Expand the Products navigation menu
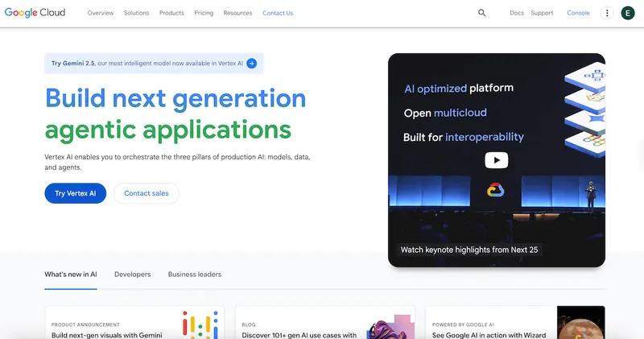This screenshot has height=339, width=644. point(171,13)
